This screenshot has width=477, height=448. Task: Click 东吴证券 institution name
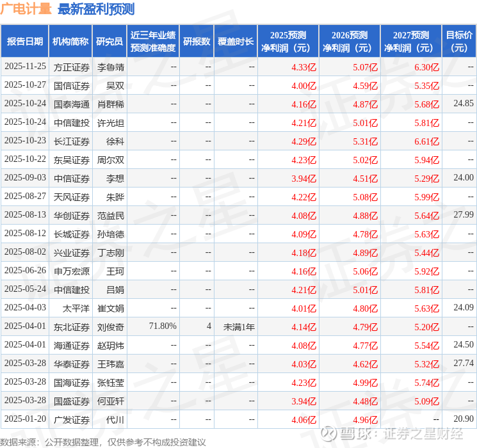[x=72, y=160]
